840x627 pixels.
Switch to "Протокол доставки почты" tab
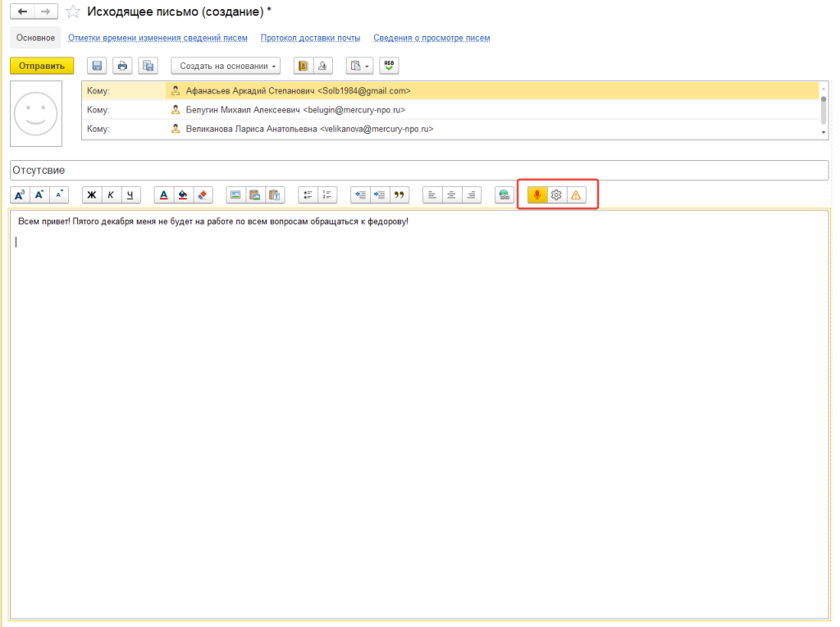coord(310,38)
